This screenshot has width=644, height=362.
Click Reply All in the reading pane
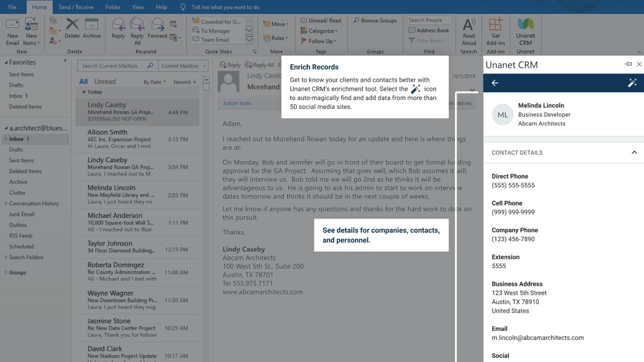click(x=260, y=65)
